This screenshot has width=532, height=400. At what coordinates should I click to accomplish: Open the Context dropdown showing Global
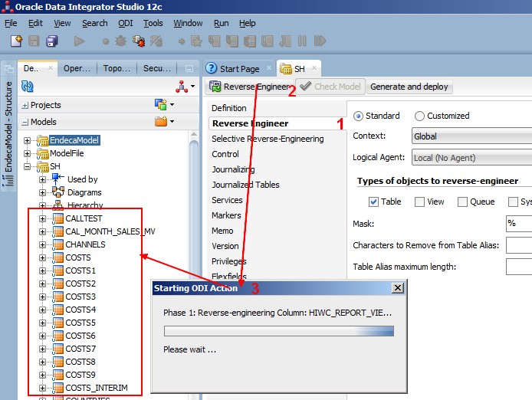click(471, 136)
